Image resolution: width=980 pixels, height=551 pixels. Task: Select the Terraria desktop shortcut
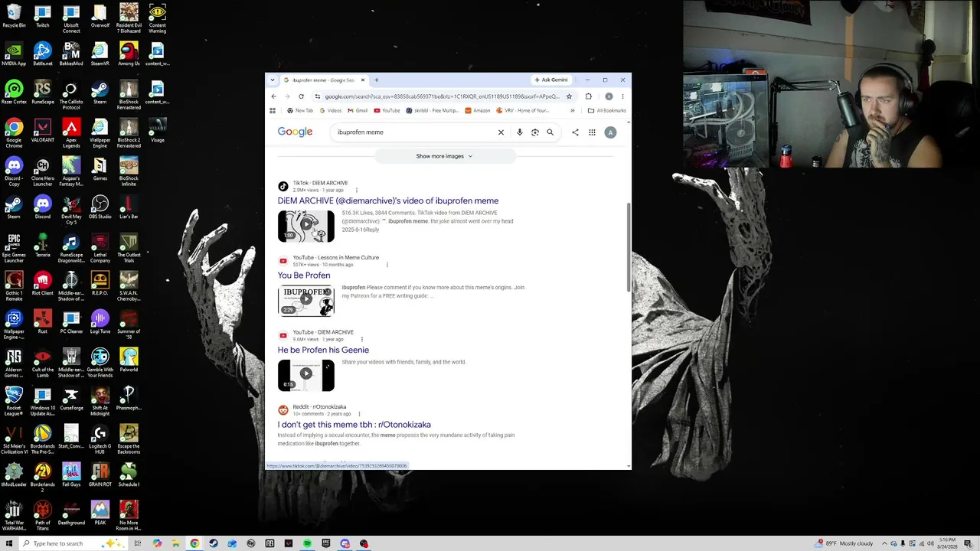43,245
